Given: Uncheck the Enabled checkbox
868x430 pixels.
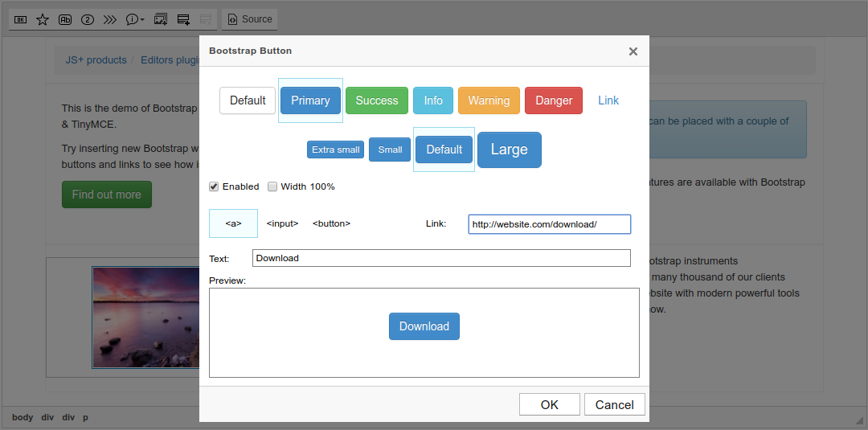Looking at the screenshot, I should (x=214, y=186).
